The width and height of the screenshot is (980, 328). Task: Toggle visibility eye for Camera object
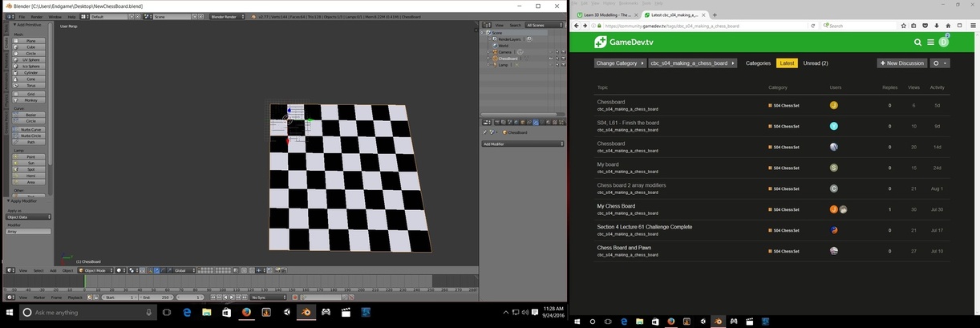pos(550,52)
